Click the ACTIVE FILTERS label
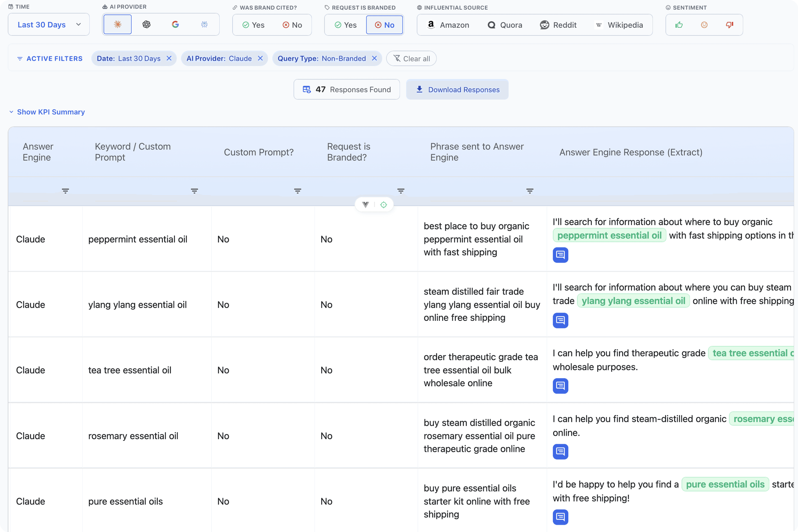Image resolution: width=798 pixels, height=532 pixels. click(50, 58)
